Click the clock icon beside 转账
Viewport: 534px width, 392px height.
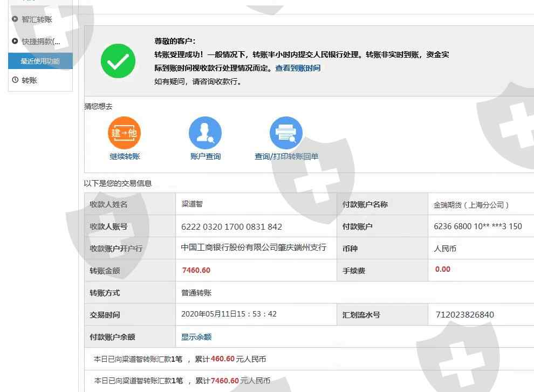point(15,80)
